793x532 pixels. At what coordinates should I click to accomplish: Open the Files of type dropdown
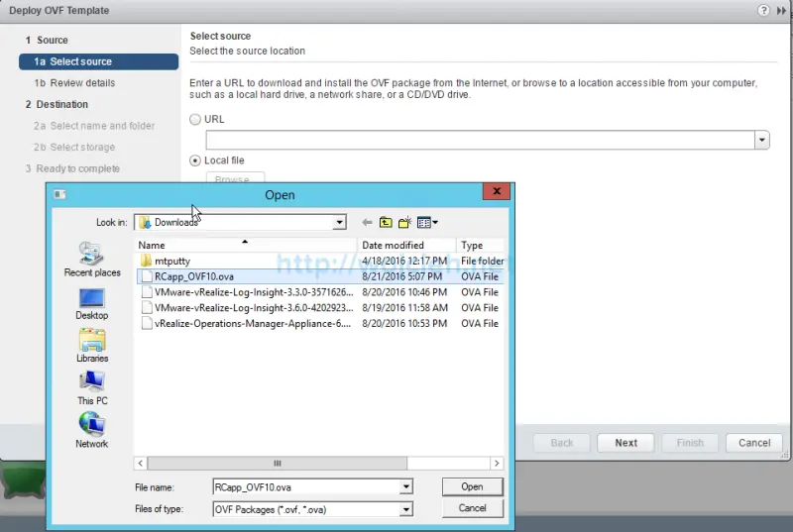click(405, 509)
